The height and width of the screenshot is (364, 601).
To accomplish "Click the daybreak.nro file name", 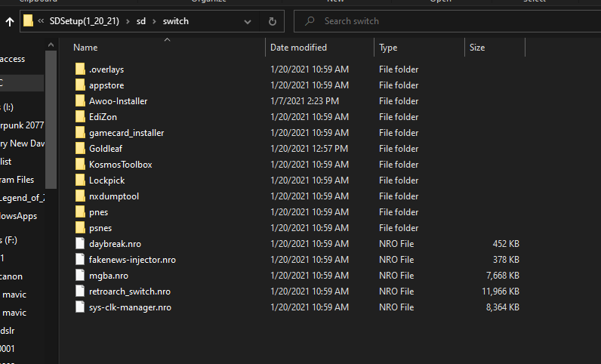I will (x=115, y=244).
